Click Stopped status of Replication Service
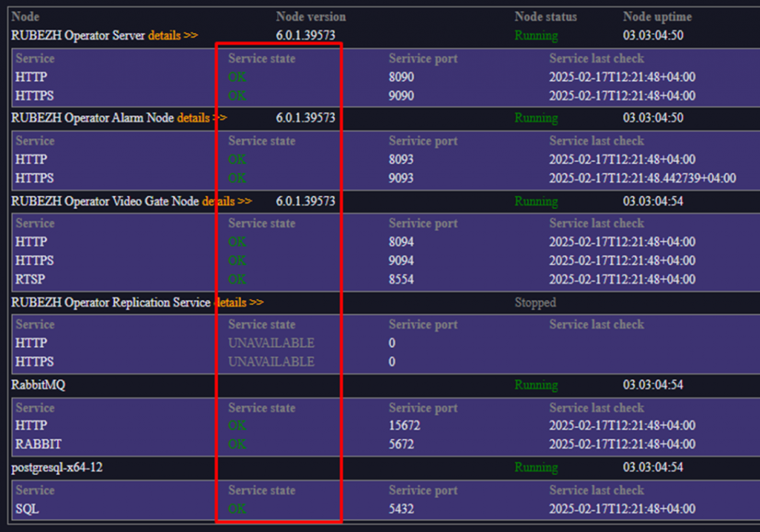Viewport: 760px width, 532px height. coord(535,303)
